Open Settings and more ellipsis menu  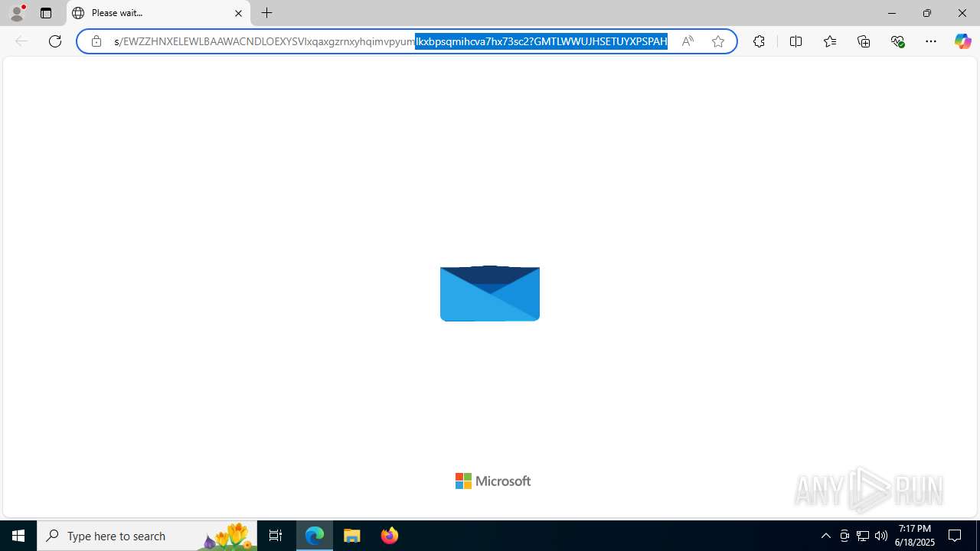[x=931, y=41]
